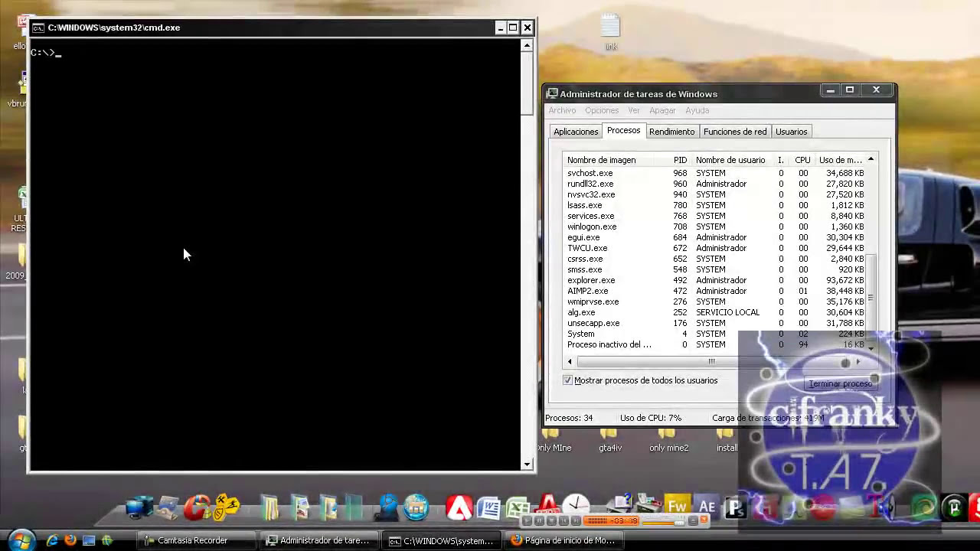
Task: Sort by the CPU column header
Action: [x=802, y=160]
